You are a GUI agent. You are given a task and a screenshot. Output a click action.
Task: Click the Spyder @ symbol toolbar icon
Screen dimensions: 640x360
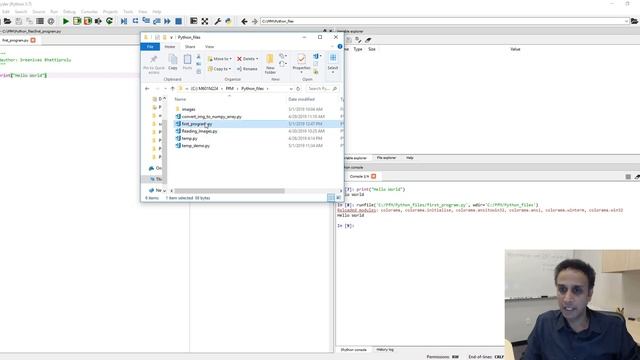tap(51, 21)
